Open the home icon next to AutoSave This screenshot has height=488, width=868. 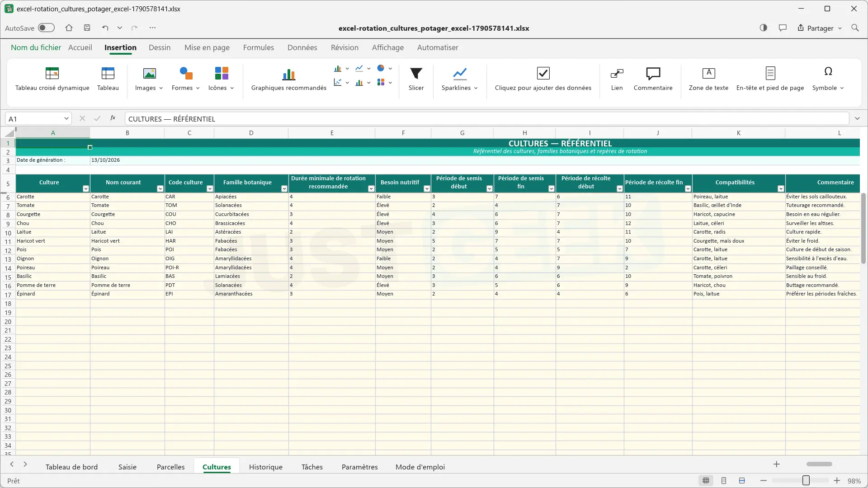[69, 28]
